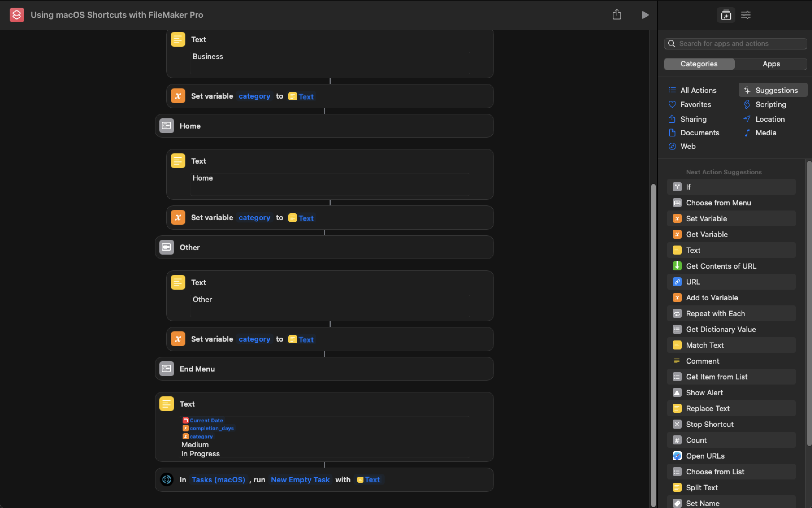Open the New Empty Task selector

click(x=300, y=479)
